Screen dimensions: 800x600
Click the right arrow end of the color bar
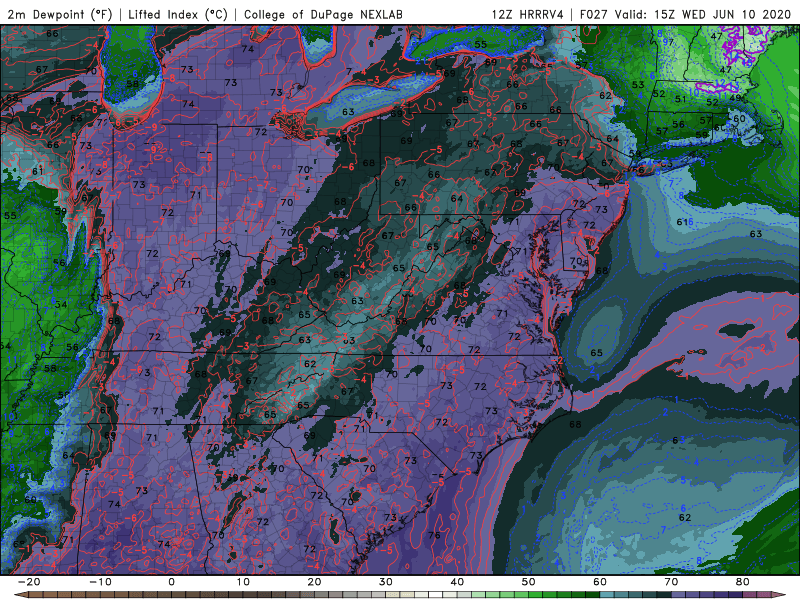[x=780, y=595]
